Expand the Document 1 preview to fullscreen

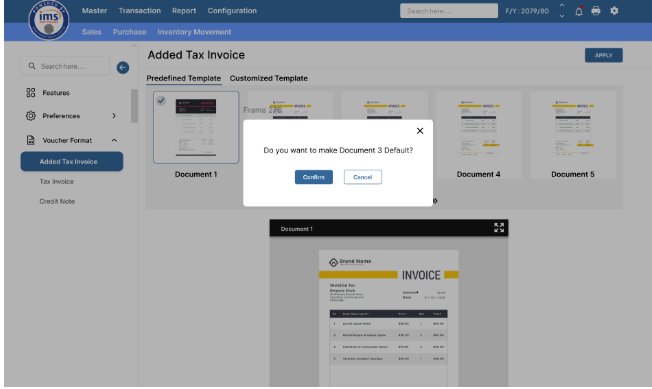[499, 227]
